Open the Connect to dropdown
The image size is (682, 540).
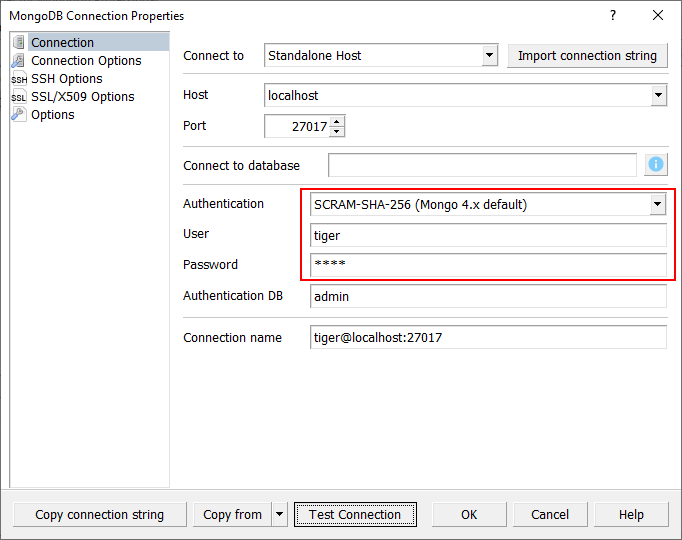[x=489, y=56]
